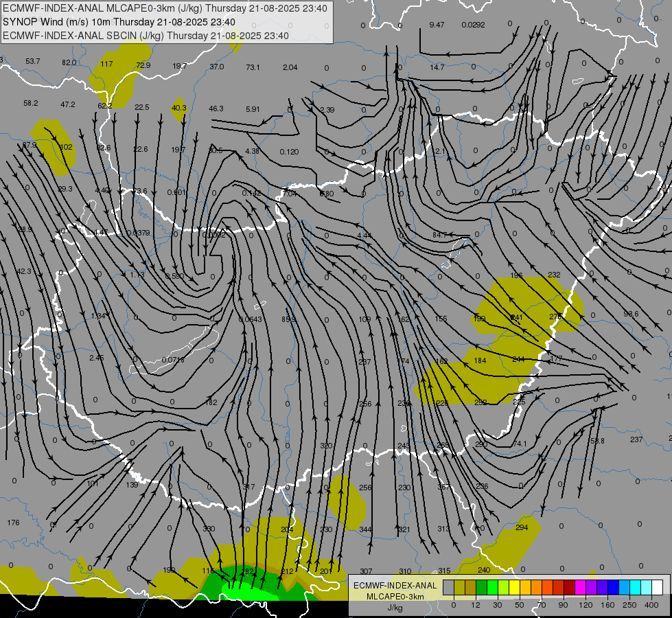
Task: Click the 232 grid value
Action: [554, 275]
